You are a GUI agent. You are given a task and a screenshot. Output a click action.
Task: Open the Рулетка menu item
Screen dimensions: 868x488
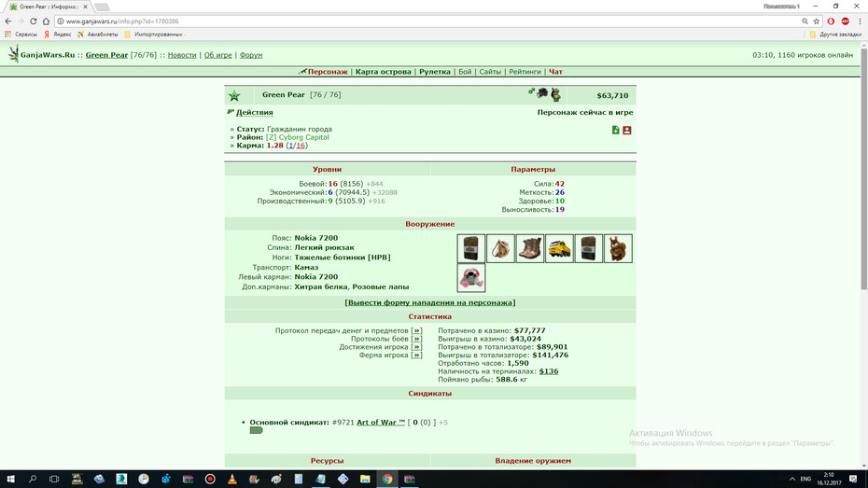435,72
